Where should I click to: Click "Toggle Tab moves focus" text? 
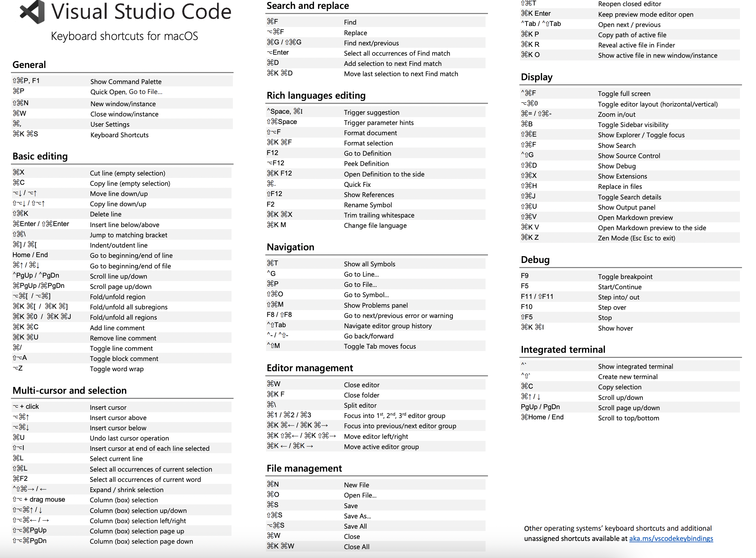click(x=380, y=346)
